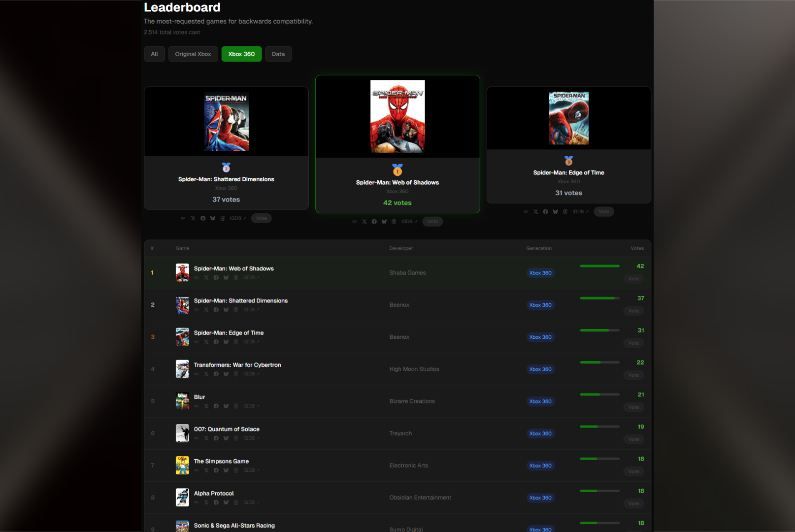Share The Simpsons Game on X
795x532 pixels.
(206, 470)
